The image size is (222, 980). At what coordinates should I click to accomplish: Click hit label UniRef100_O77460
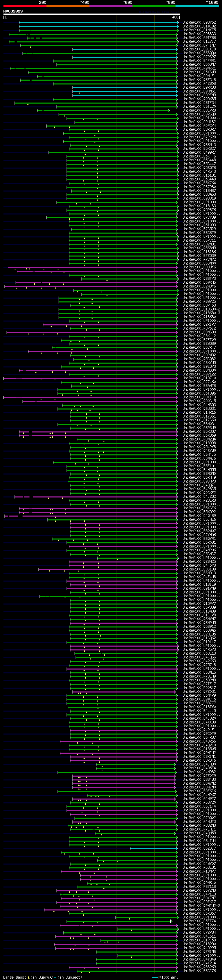[x=199, y=382]
